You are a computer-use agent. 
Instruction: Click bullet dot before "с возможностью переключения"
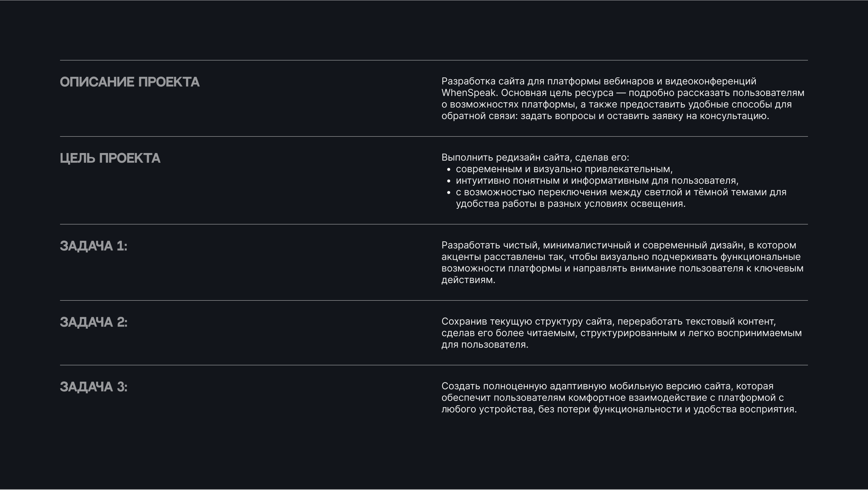pyautogui.click(x=448, y=193)
